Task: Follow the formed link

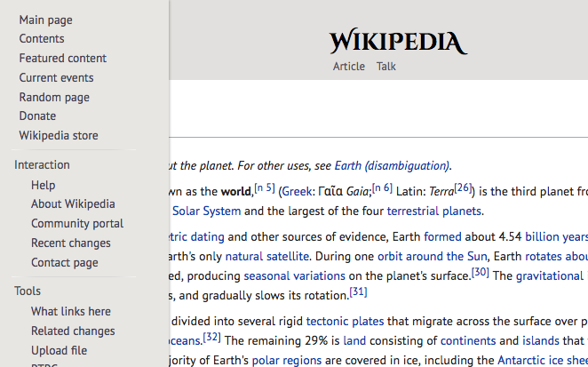Action: (442, 236)
